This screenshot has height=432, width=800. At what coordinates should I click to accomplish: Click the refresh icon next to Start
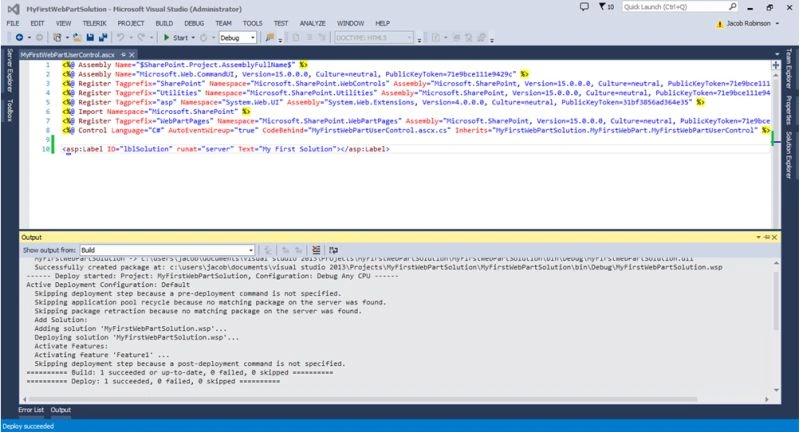[203, 37]
